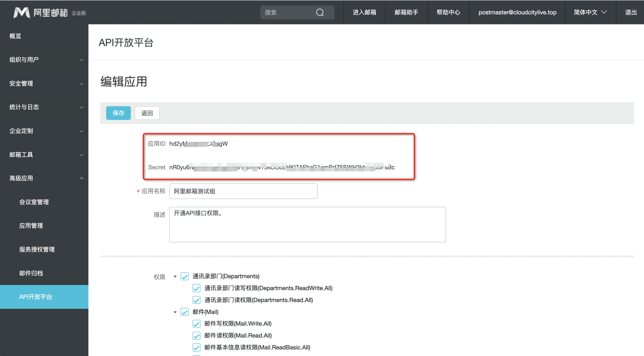Viewport: 644px width, 356px height.
Task: Toggle Mail.Write.All permission checkbox
Action: 196,324
